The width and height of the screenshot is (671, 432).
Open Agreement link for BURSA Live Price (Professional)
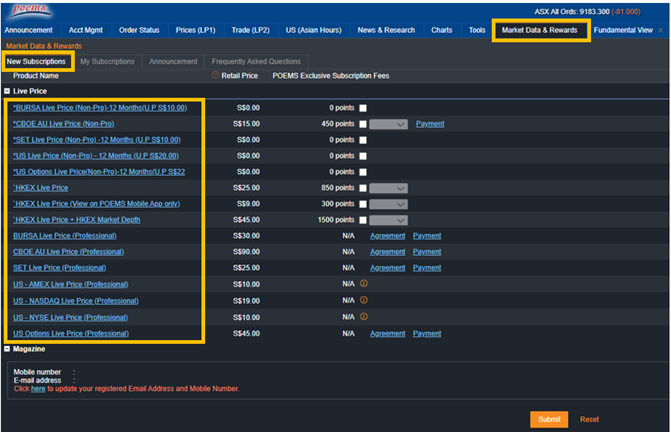(387, 236)
